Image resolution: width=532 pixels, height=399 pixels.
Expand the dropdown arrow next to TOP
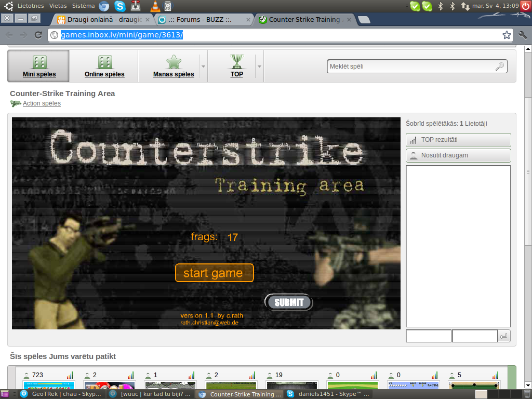260,66
